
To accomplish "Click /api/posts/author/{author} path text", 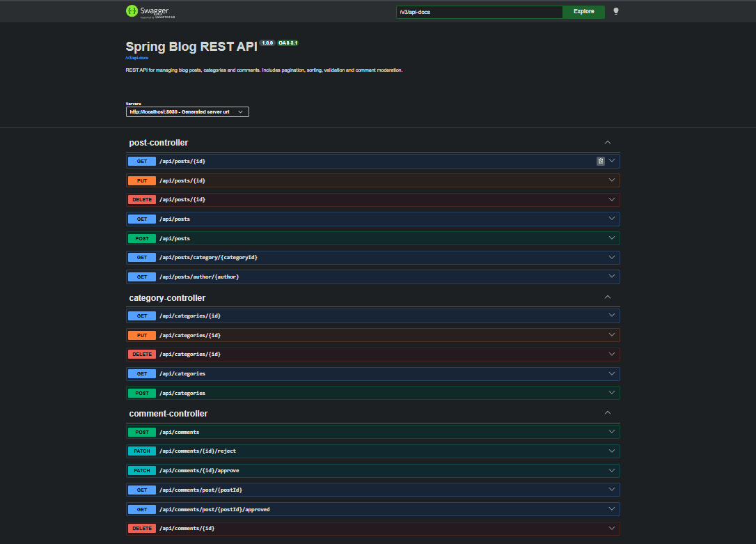I will 199,277.
